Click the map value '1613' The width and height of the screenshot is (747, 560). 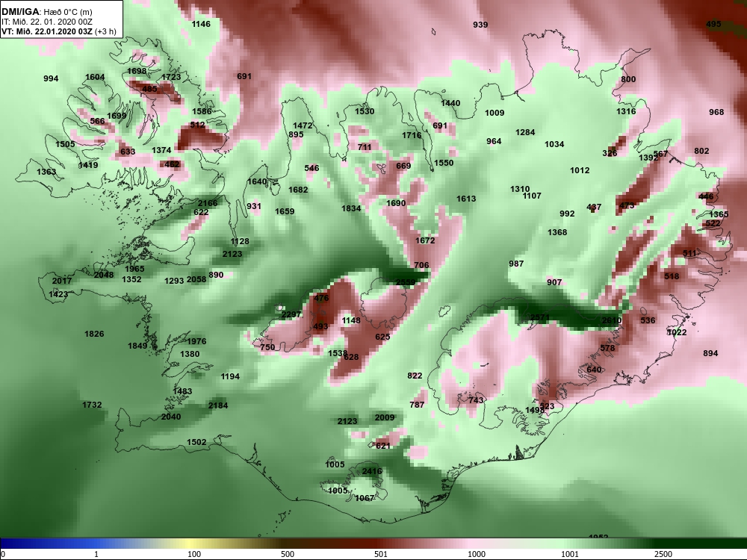click(x=466, y=199)
